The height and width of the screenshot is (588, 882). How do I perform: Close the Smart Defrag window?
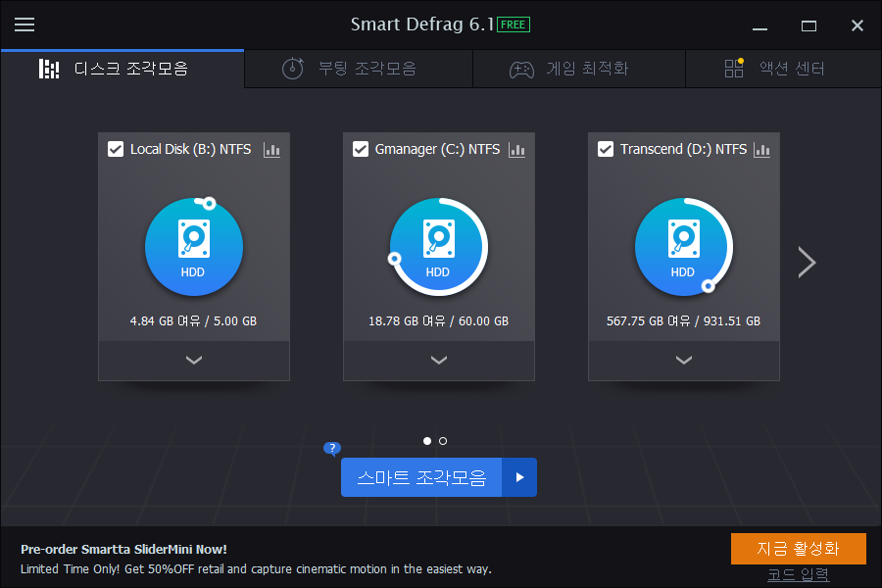857,25
